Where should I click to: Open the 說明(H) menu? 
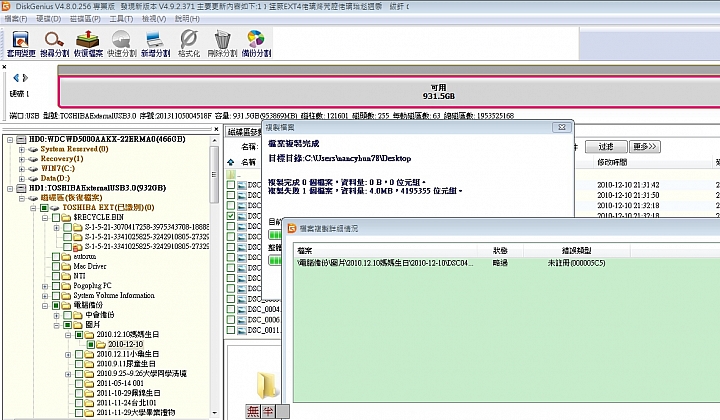coord(187,19)
